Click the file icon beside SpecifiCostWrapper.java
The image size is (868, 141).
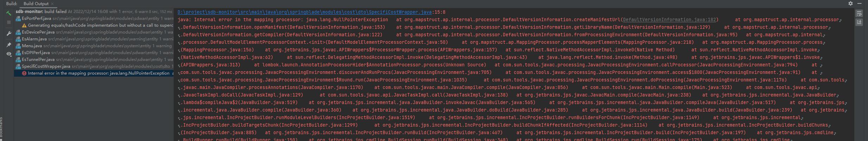[18, 66]
